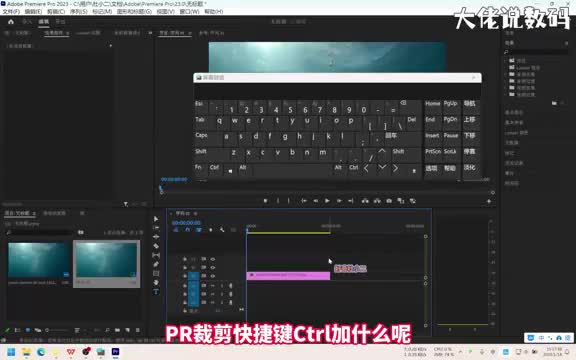This screenshot has height=360, width=576.
Task: Toggle linked selection in the timeline
Action: (199, 230)
